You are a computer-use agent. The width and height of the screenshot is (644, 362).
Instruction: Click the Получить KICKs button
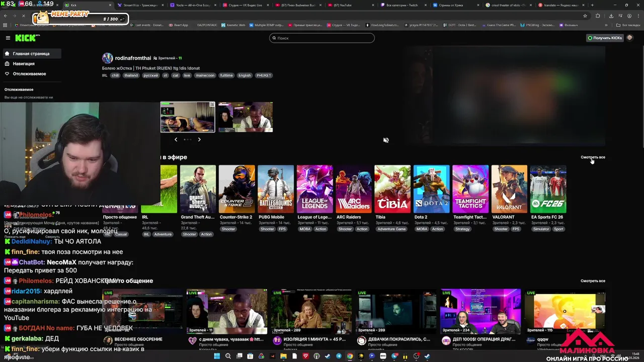tap(604, 38)
